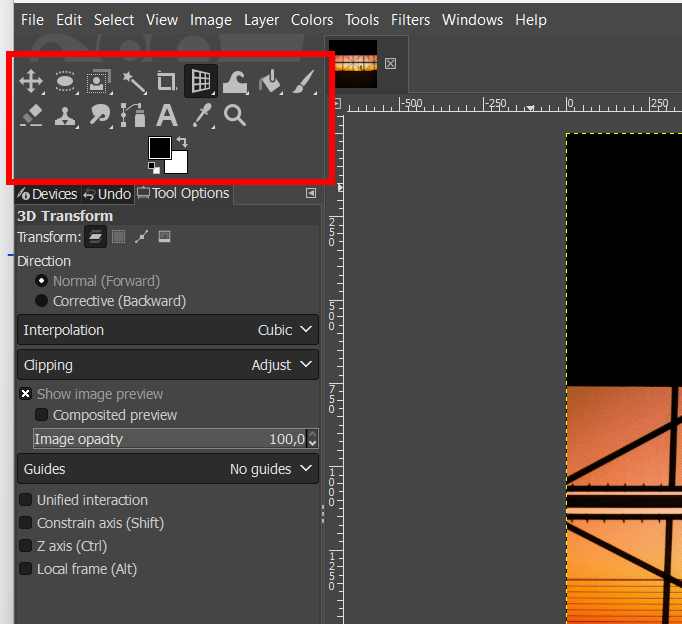The image size is (682, 624).
Task: Select the Text tool
Action: point(167,116)
